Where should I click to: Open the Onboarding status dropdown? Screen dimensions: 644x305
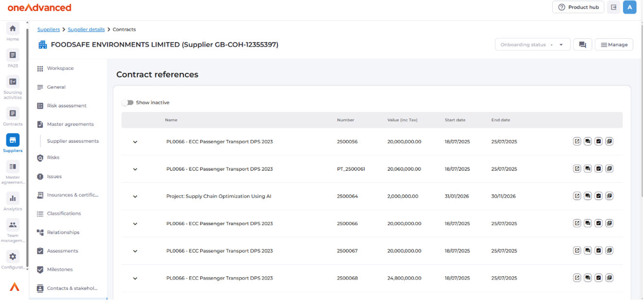tap(532, 45)
